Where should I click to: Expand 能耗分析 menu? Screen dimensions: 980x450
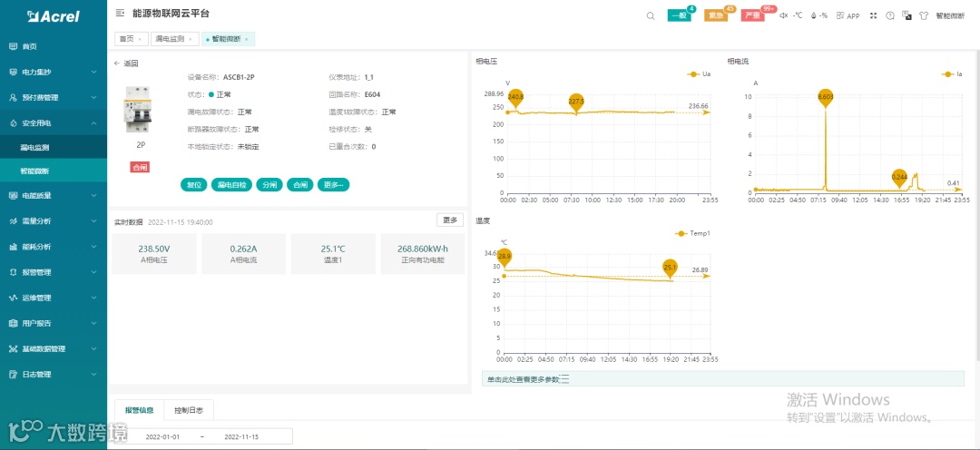[54, 247]
